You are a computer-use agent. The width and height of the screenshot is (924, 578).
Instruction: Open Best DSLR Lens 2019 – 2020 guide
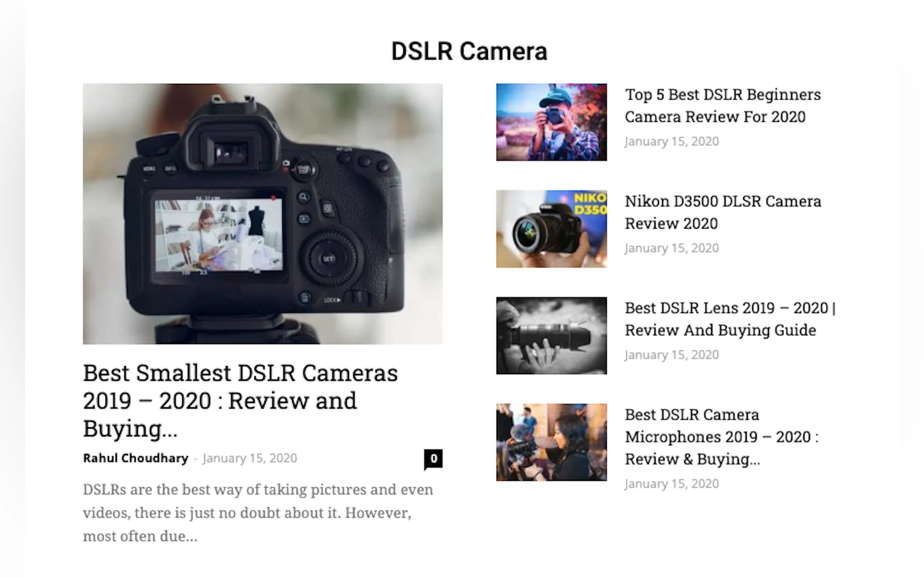[x=730, y=319]
